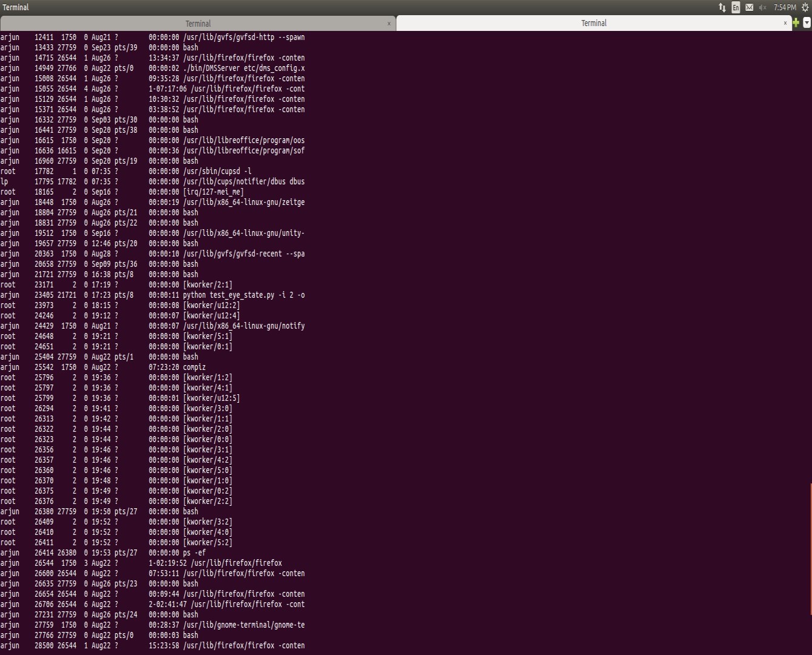Open the Terminal menu in the top bar
Screen dimensions: 812x655
pos(15,7)
